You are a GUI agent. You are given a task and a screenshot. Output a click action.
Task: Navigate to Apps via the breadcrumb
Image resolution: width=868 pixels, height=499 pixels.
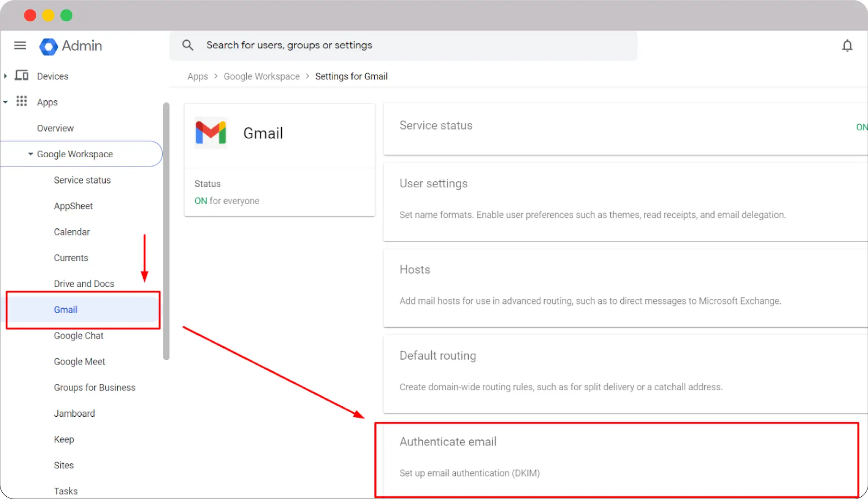pyautogui.click(x=197, y=76)
